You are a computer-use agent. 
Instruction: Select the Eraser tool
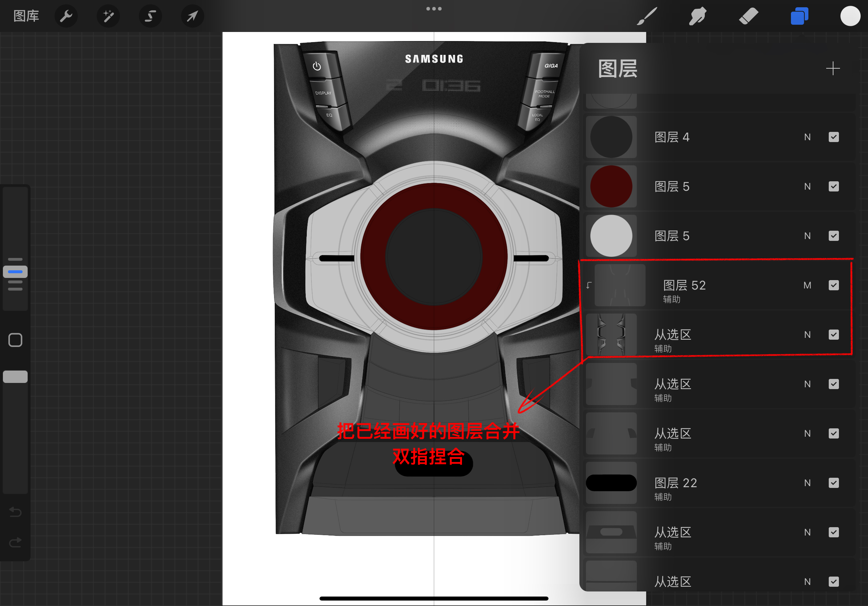[748, 16]
